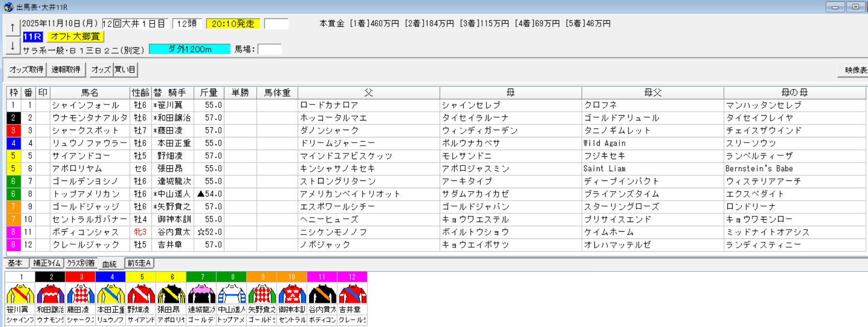Go to previous race with up arrow
Image resolution: width=868 pixels, height=327 pixels.
click(13, 28)
